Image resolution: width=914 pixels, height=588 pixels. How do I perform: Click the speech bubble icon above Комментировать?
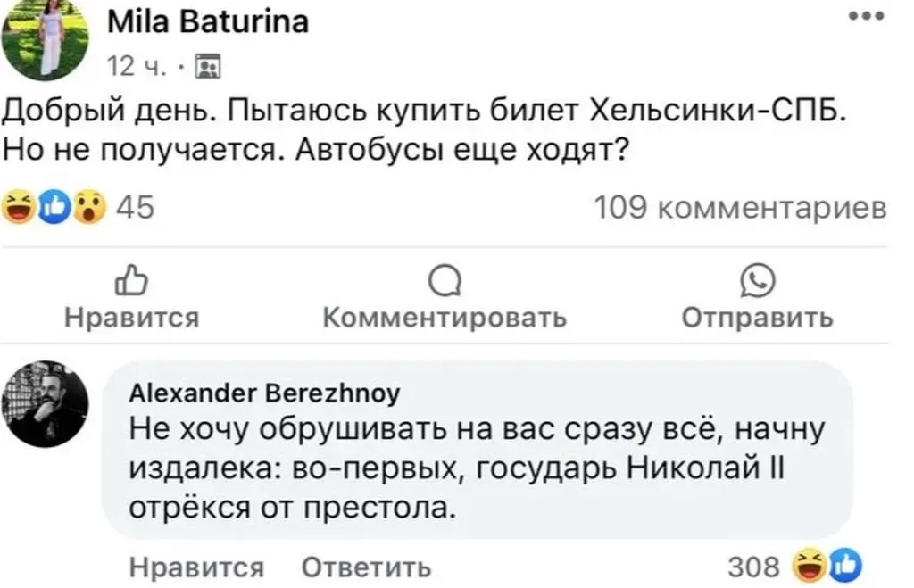click(x=444, y=283)
